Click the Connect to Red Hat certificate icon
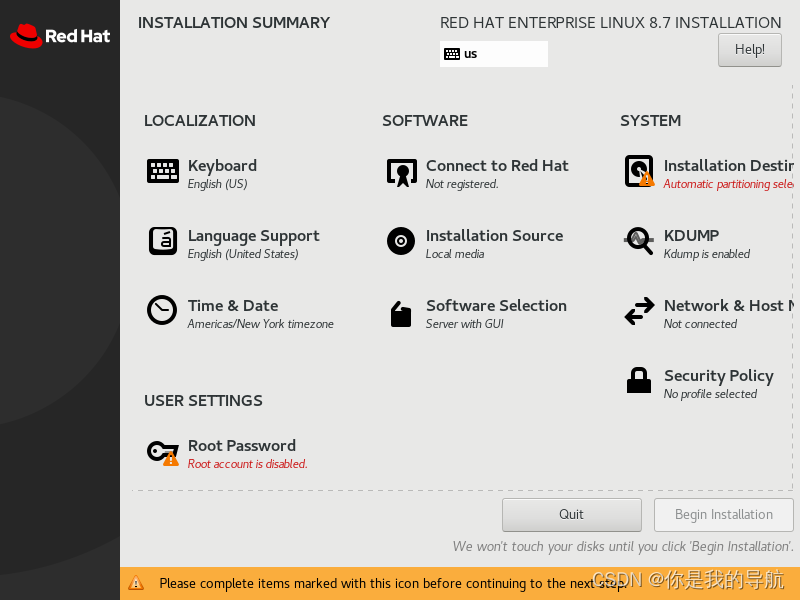The image size is (800, 600). pos(402,172)
